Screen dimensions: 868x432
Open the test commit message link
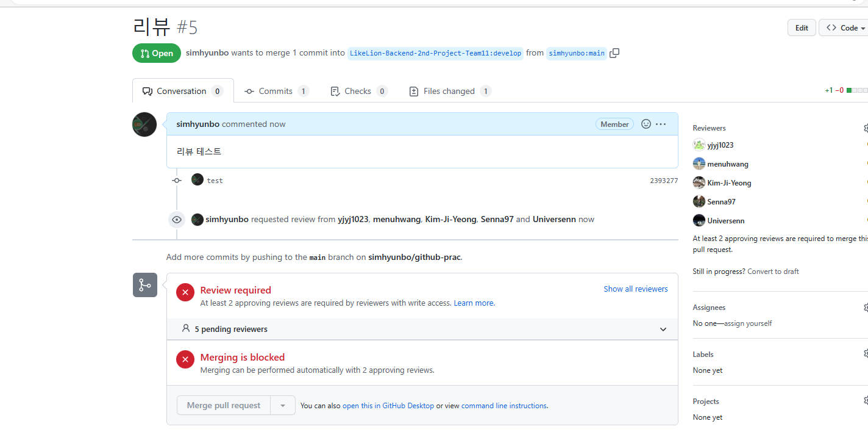(x=215, y=181)
